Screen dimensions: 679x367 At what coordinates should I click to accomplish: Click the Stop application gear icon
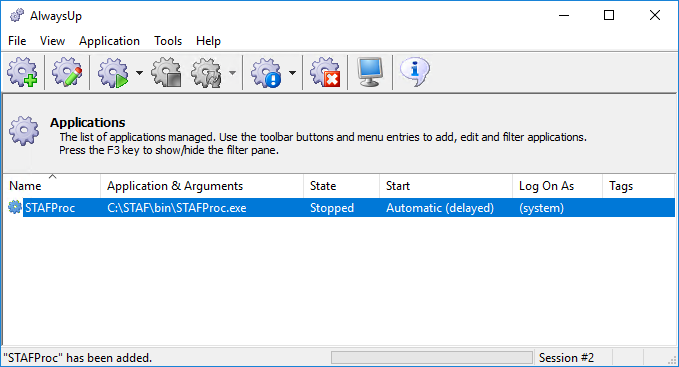click(x=167, y=72)
